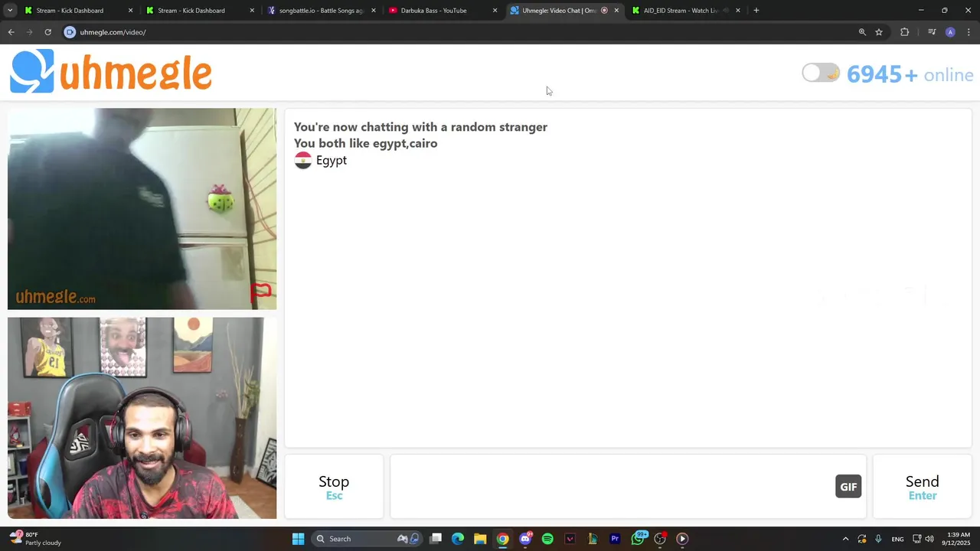
Task: Focus the chat message input box
Action: pos(612,487)
